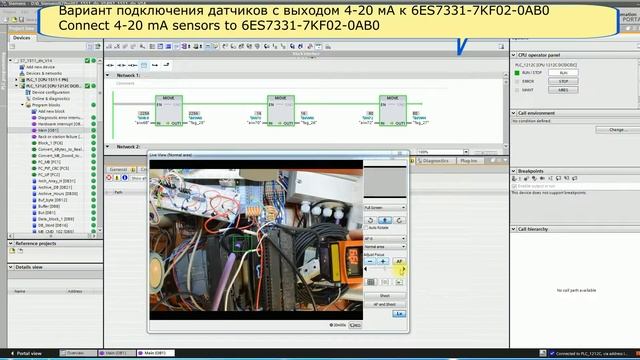Open Portal view
Screen dimensions: 640x360
tap(26, 353)
